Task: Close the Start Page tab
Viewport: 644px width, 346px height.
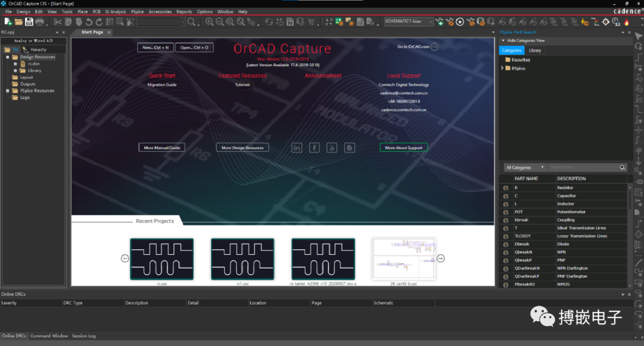Action: pyautogui.click(x=109, y=32)
